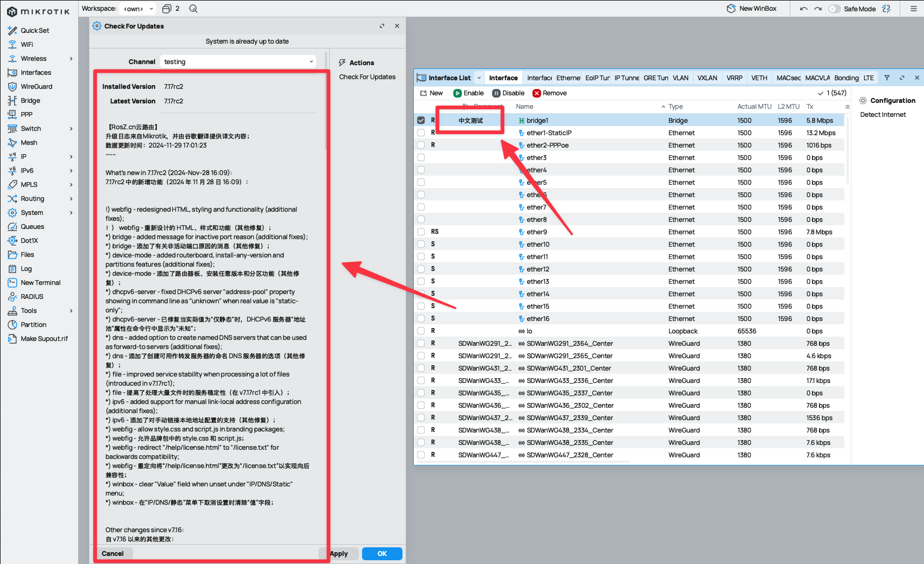Click New in Interface List toolbar
The height and width of the screenshot is (564, 924).
pyautogui.click(x=432, y=93)
